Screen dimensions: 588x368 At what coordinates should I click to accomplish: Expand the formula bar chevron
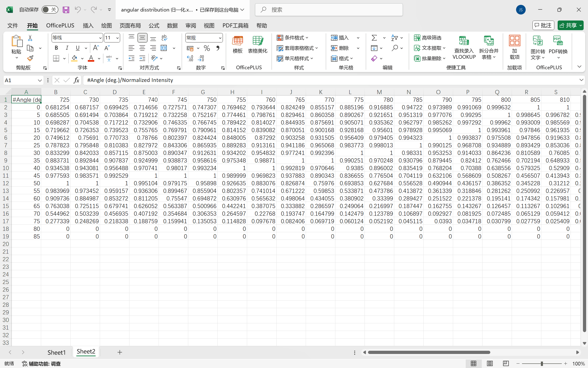pyautogui.click(x=581, y=80)
